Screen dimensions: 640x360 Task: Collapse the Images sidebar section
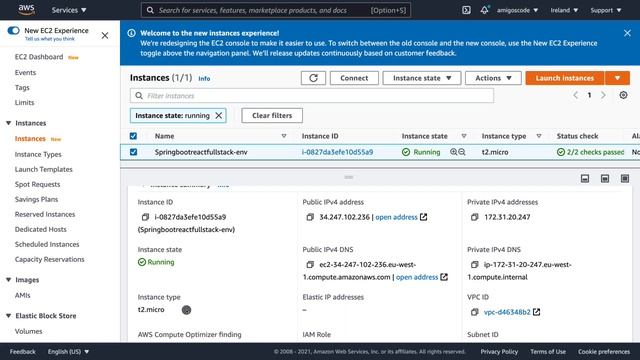coord(8,280)
